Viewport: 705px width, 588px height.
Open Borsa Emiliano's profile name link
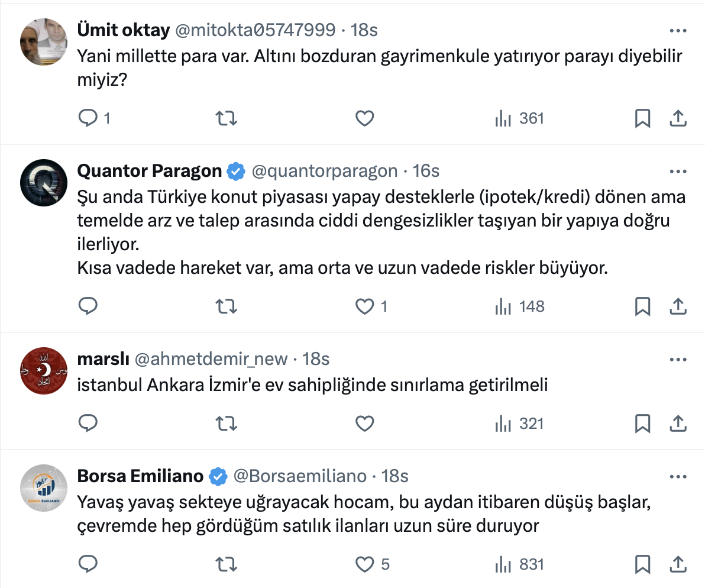point(141,476)
